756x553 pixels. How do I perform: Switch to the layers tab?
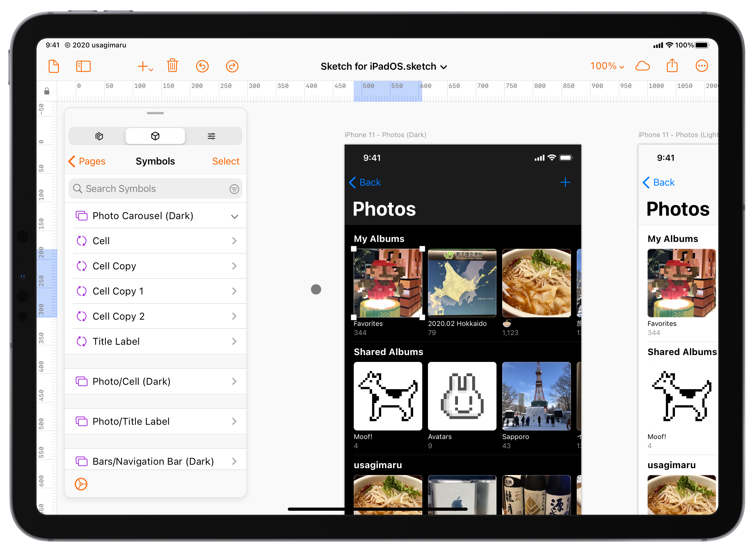(x=99, y=136)
